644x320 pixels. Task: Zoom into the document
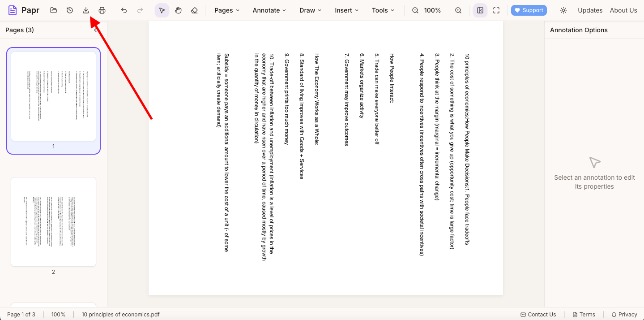(x=458, y=10)
